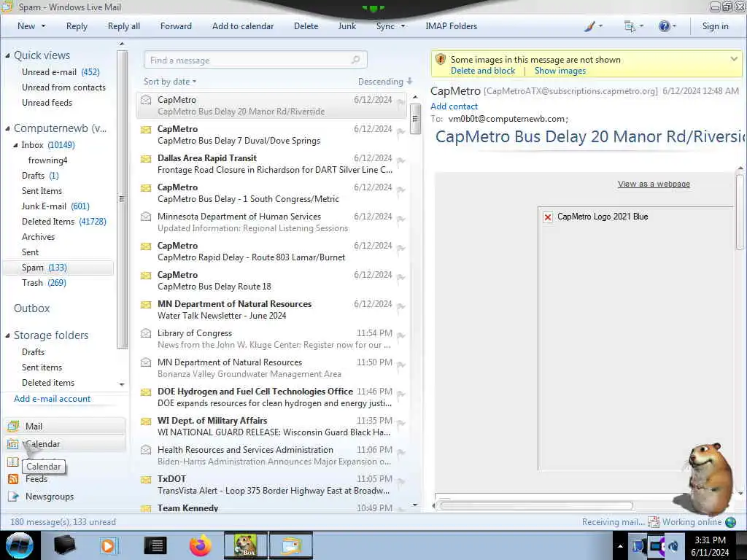Open the Menus layout icon in toolbar

(630, 27)
